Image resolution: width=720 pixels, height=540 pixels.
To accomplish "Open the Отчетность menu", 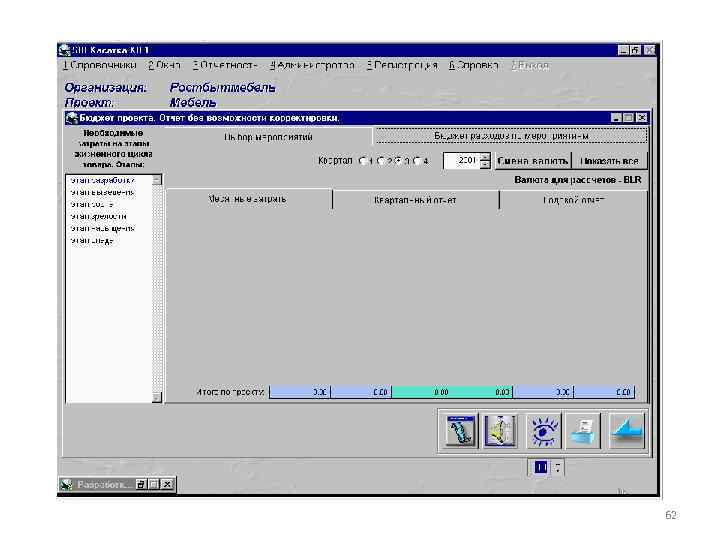I will click(225, 66).
